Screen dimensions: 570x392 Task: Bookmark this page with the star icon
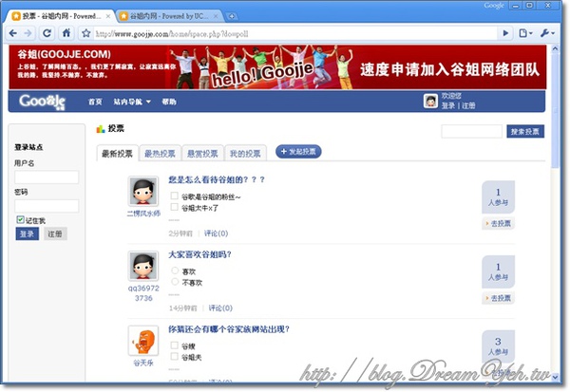(86, 33)
